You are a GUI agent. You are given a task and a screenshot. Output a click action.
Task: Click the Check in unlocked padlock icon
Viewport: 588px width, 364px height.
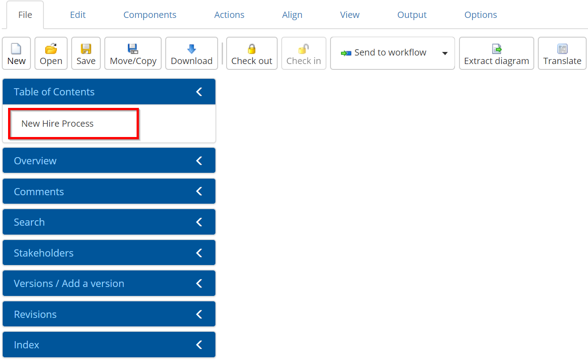(304, 49)
